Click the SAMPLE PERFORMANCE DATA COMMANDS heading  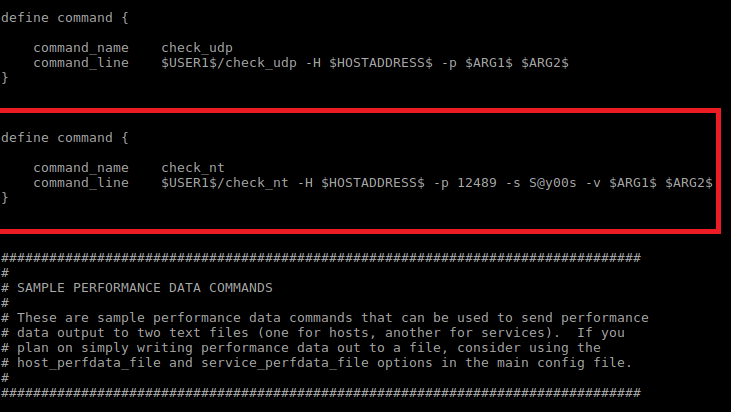click(144, 287)
